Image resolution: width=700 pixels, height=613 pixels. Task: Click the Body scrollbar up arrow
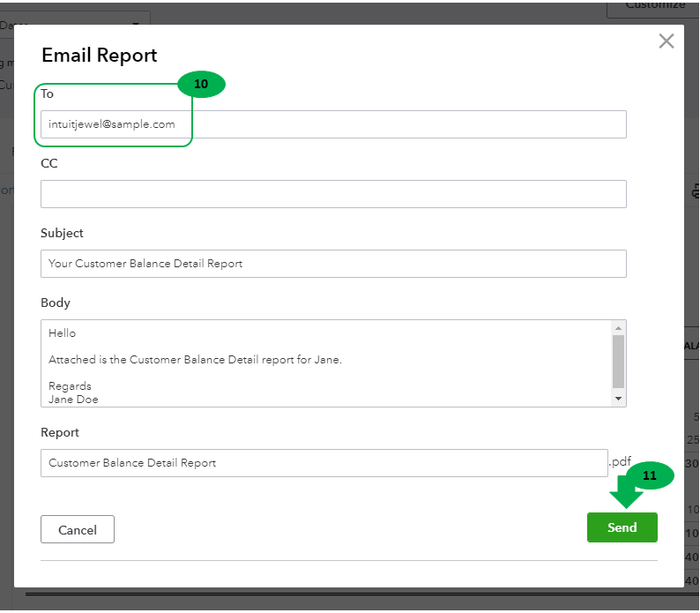[x=618, y=328]
